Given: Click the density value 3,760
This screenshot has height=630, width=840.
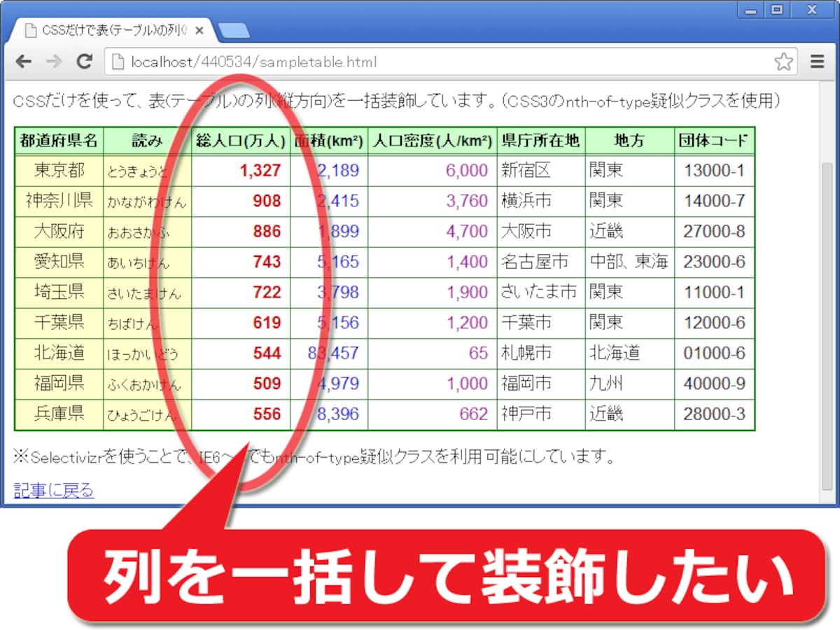Looking at the screenshot, I should click(466, 201).
